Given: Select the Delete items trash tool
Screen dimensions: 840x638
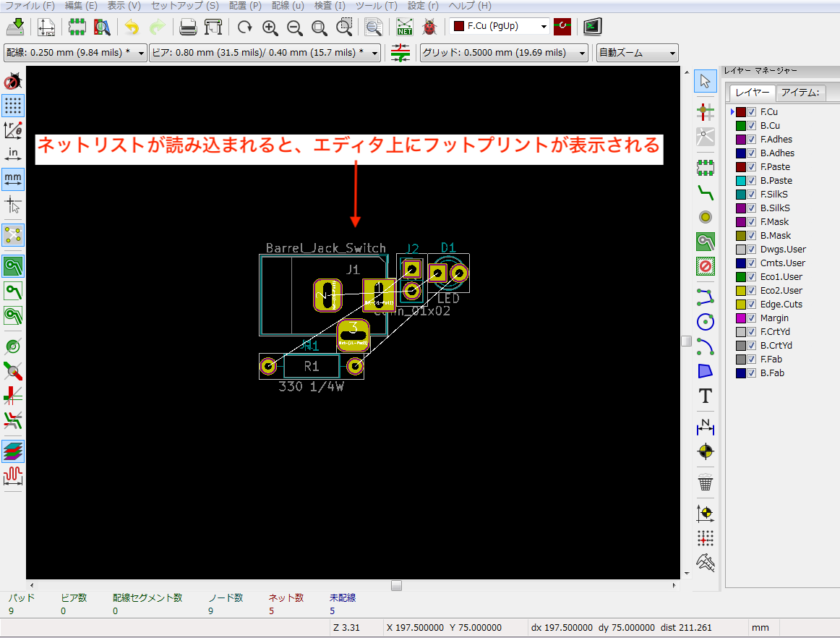Looking at the screenshot, I should 705,482.
